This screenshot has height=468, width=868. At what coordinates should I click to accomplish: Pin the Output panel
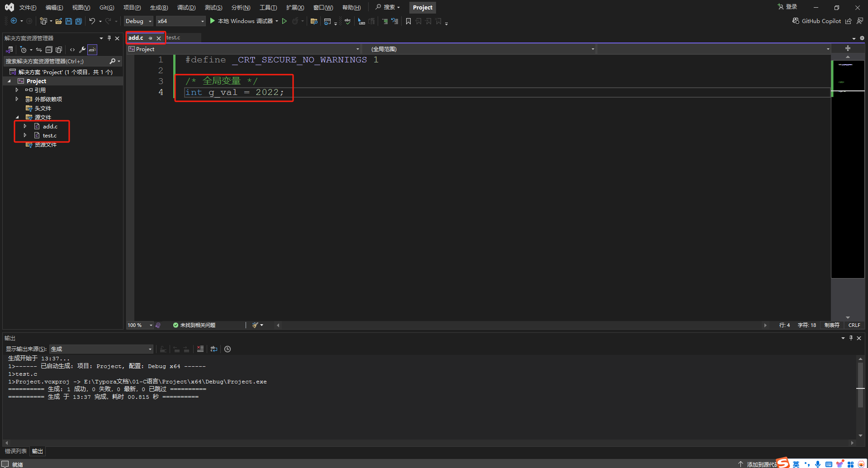coord(851,338)
